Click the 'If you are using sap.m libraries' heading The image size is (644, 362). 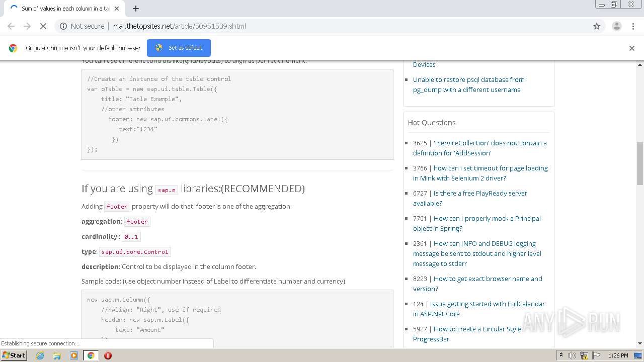click(193, 189)
